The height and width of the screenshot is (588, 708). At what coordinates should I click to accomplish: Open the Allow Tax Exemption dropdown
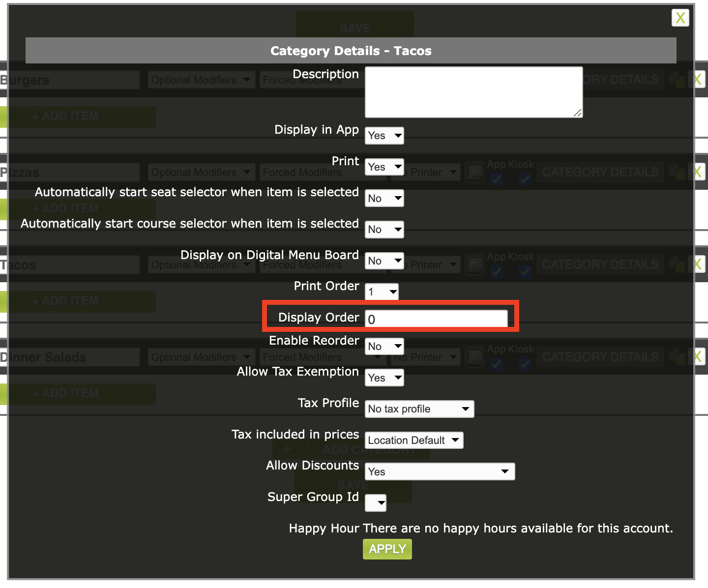tap(384, 378)
